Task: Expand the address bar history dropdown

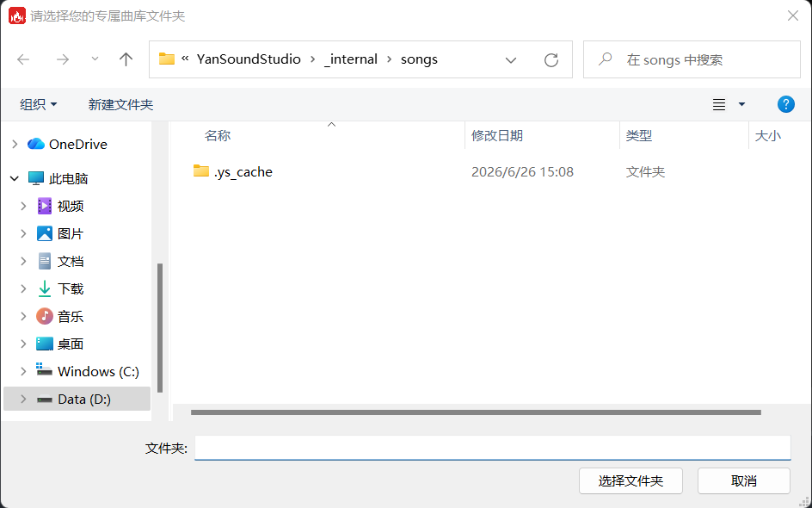Action: coord(511,60)
